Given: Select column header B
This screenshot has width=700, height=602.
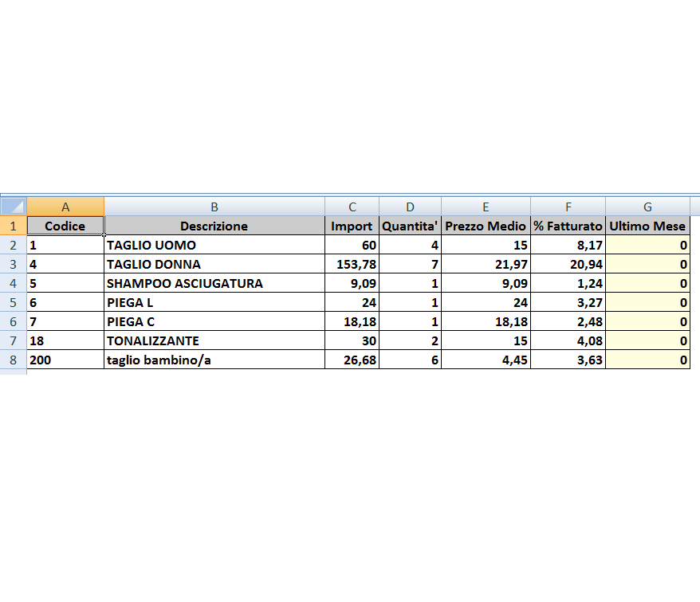Looking at the screenshot, I should 214,206.
